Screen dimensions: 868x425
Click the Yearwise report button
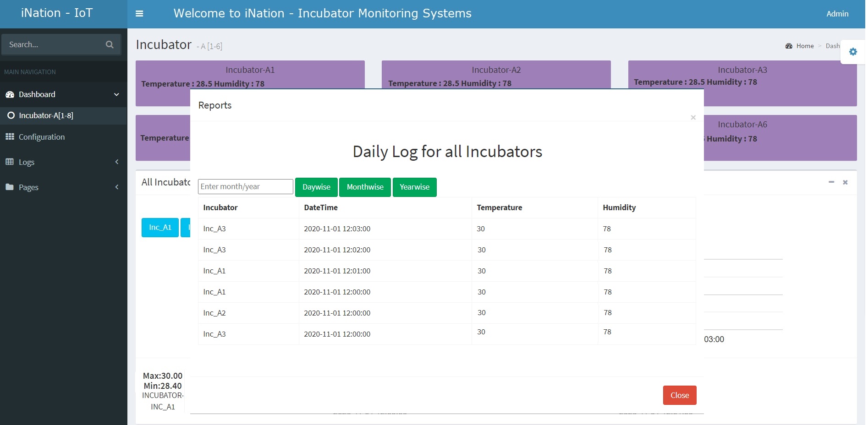(x=414, y=187)
